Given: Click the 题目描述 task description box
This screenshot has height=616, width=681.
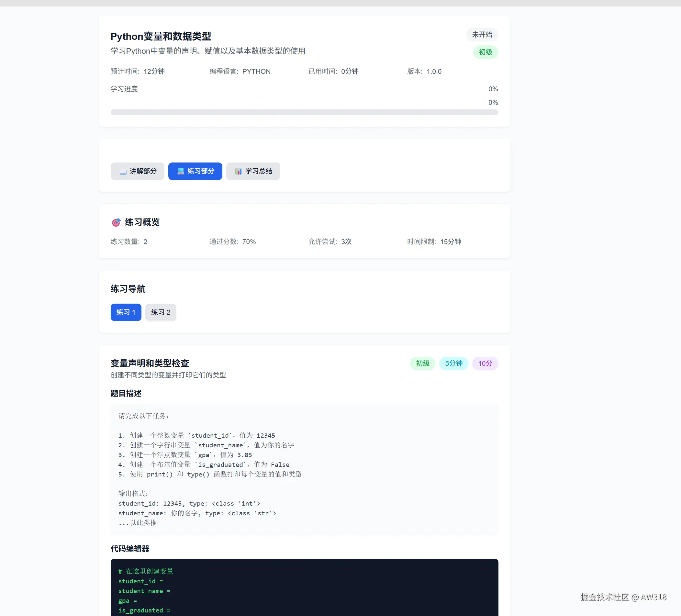Looking at the screenshot, I should point(304,469).
